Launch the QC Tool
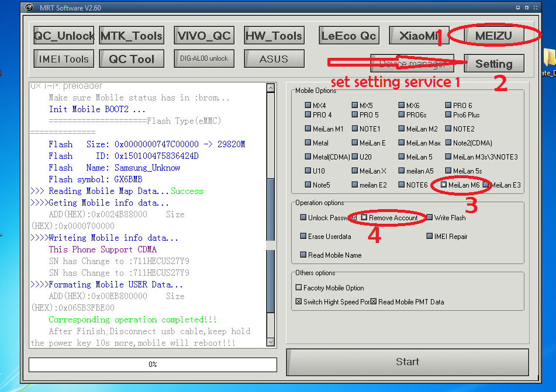The height and width of the screenshot is (392, 556). coord(132,58)
